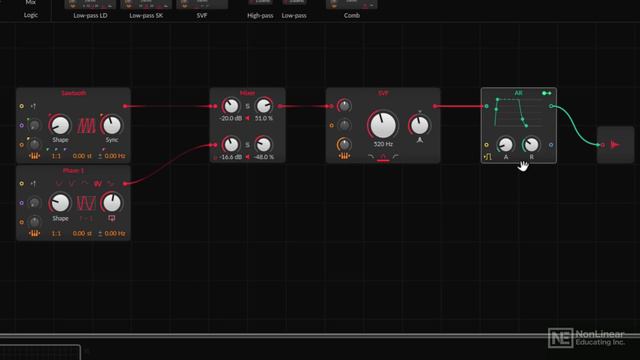
Task: Click the AR Attack knob
Action: (x=506, y=144)
